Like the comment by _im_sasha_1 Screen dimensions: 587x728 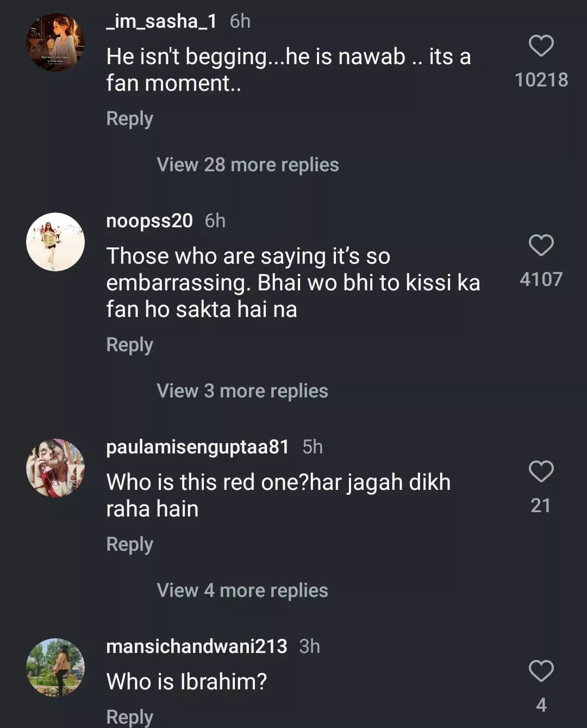pos(541,46)
